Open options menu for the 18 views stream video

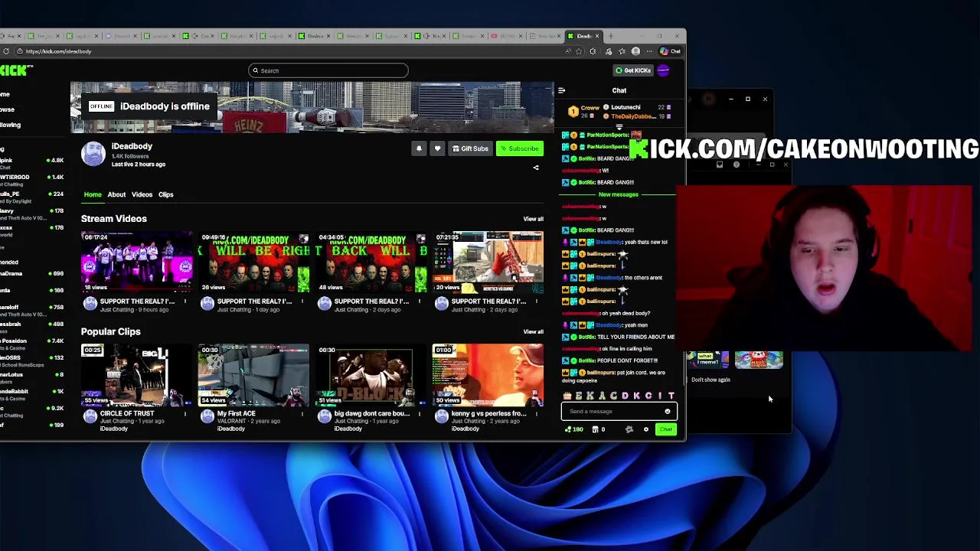tap(185, 302)
